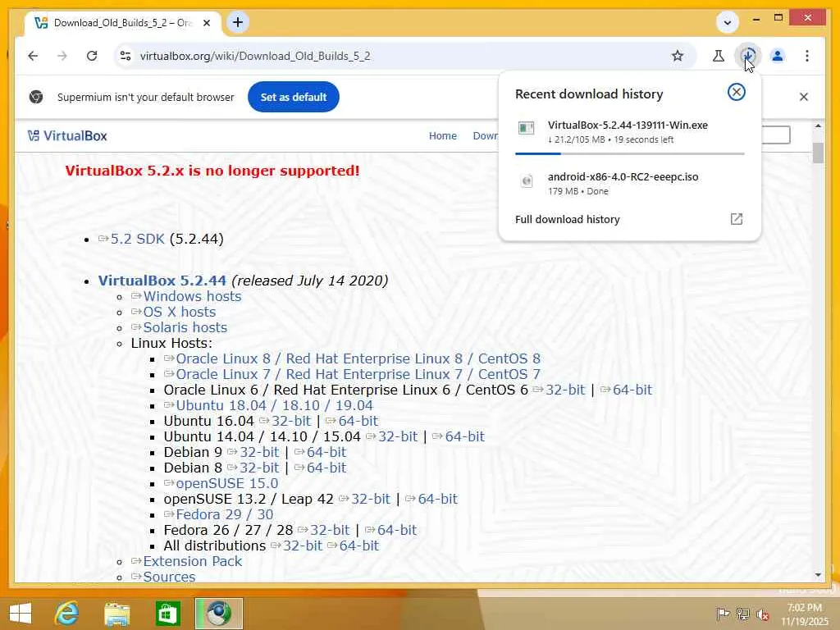Screen dimensions: 840x630
Task: Open Ubuntu 18.04 / 18.10 / 19.04 link
Action: click(274, 405)
